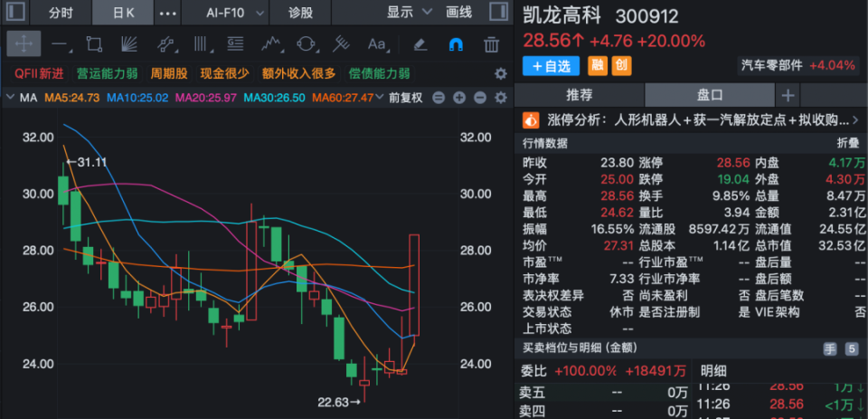Expand 涨停分析 row with right chevron
The image size is (868, 419).
[x=856, y=119]
